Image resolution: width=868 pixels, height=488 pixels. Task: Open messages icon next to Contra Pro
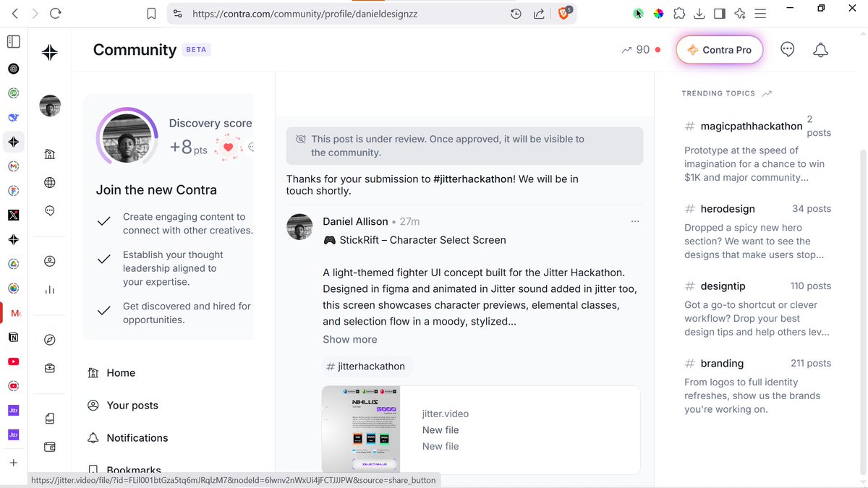(788, 50)
